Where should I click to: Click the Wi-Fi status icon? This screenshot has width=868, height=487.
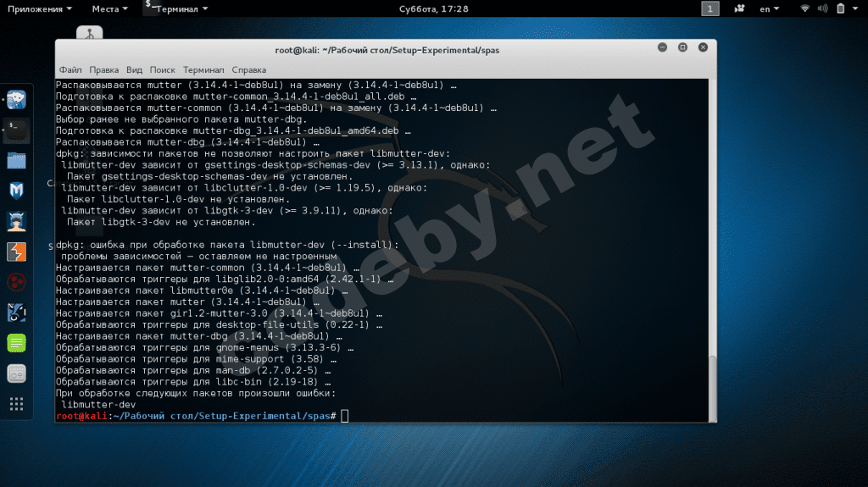(x=805, y=8)
